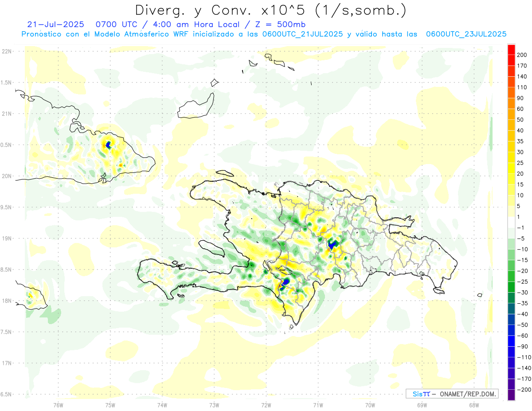The height and width of the screenshot is (411, 532).
Task: Click the "75W" longitude label
Action: [x=110, y=405]
